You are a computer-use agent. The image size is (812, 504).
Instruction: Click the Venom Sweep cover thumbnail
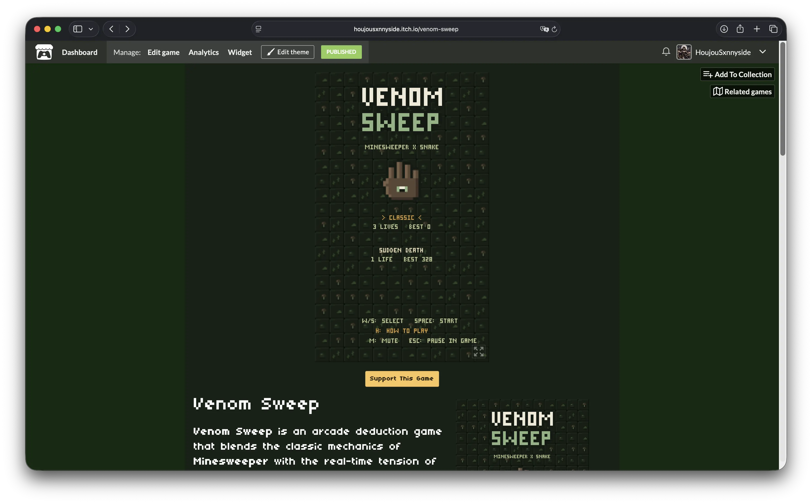click(x=522, y=435)
